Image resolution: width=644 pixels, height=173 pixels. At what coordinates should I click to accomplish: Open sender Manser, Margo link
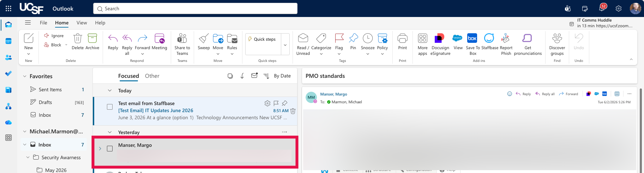click(x=333, y=94)
